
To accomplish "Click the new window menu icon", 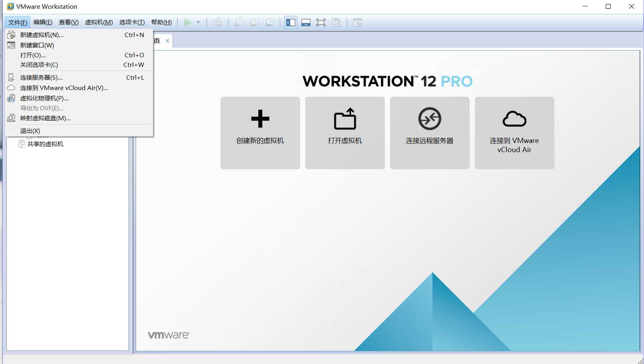I will [x=12, y=45].
